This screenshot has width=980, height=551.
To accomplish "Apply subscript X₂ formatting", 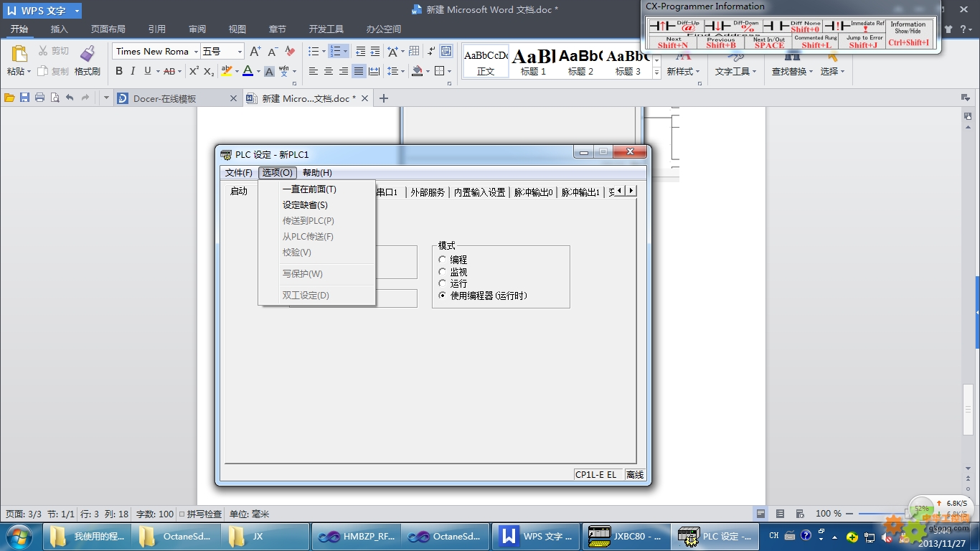I will pos(209,71).
